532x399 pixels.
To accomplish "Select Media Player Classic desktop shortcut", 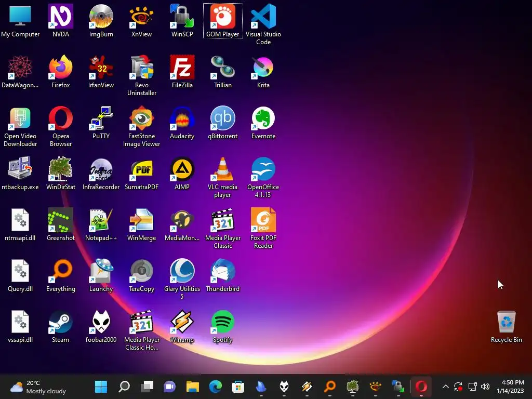I will click(x=222, y=229).
